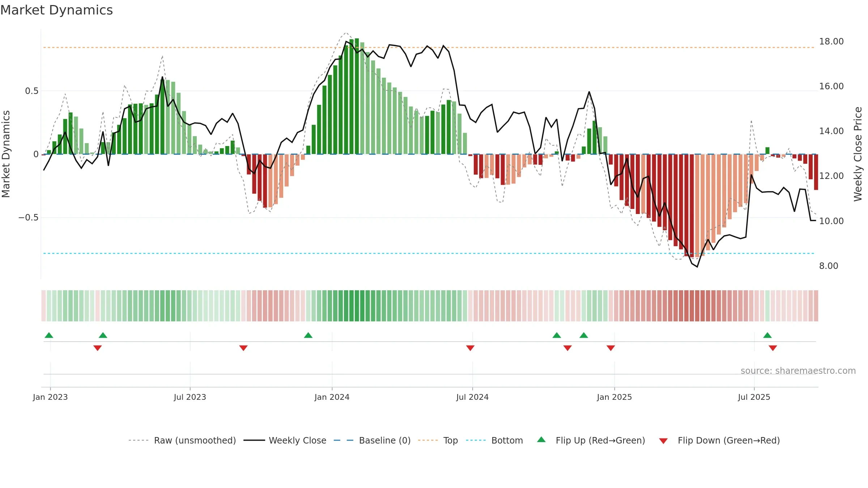
Task: Click the Jul 2024 x-axis label
Action: pyautogui.click(x=472, y=397)
